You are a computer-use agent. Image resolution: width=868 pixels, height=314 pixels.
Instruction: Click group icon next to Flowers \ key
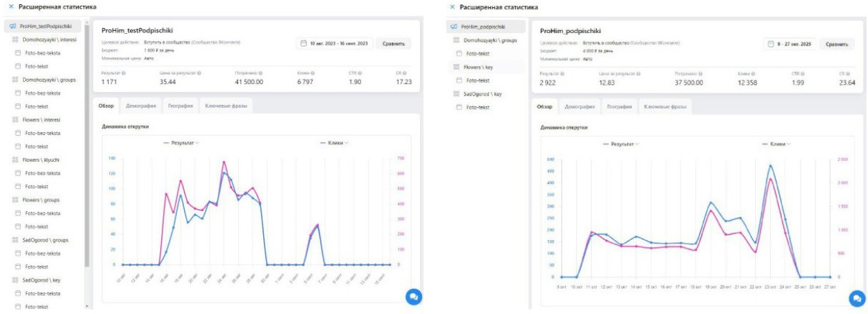point(456,67)
